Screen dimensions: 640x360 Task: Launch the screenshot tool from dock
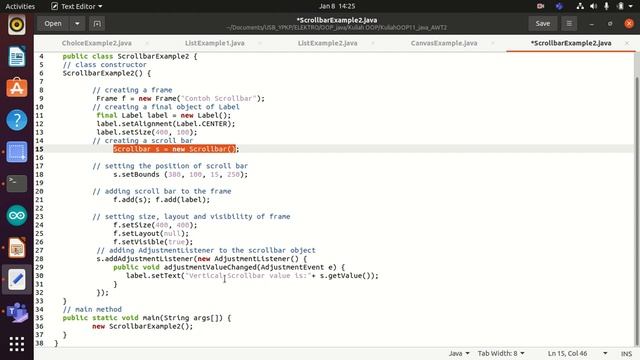pos(17,152)
